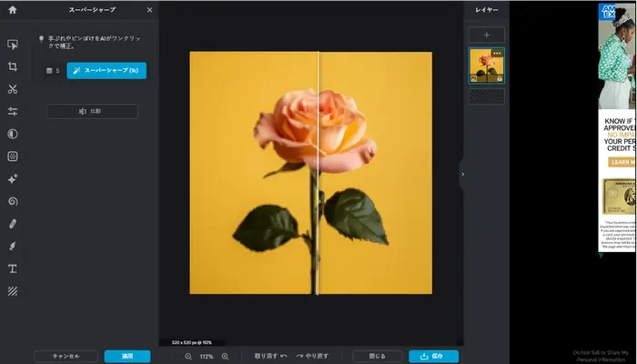Open the AI sparkle tools

[13, 178]
